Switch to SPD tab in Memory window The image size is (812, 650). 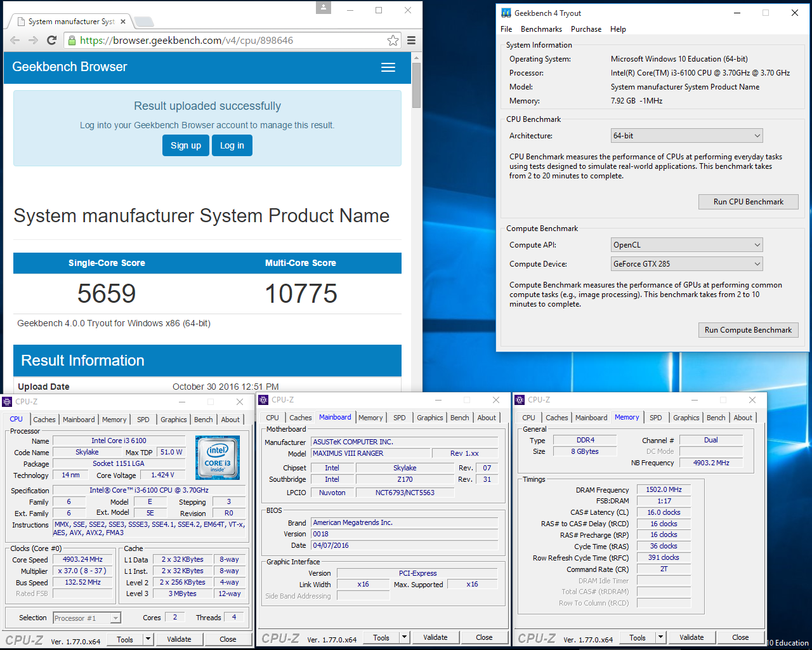coord(656,418)
